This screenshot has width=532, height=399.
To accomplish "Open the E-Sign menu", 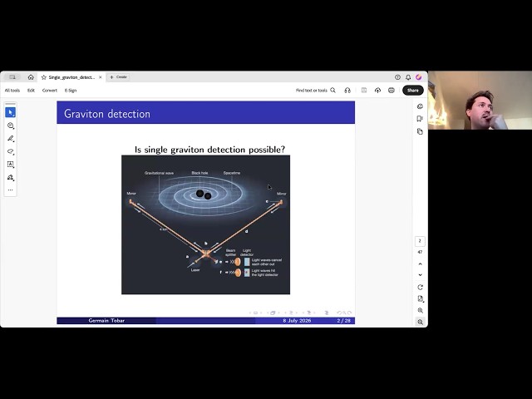I will [x=71, y=91].
